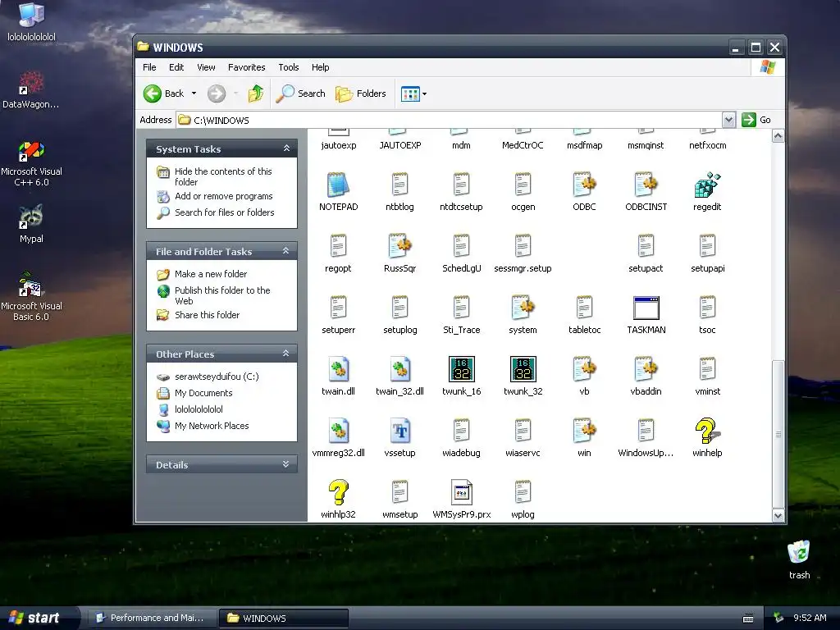Select the vb settings file icon
The height and width of the screenshot is (630, 840).
[x=584, y=370]
